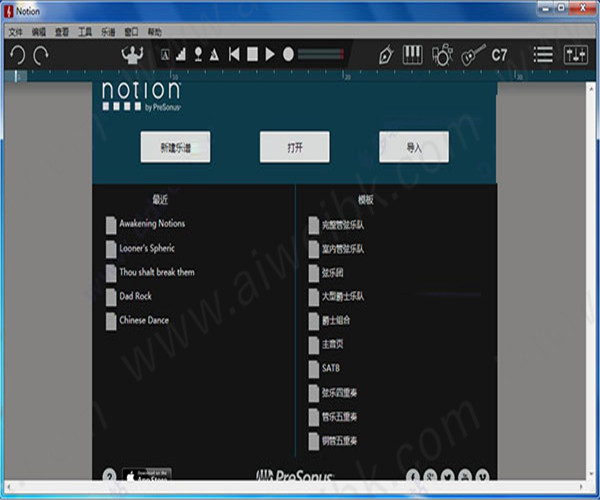The image size is (600, 500).
Task: Open the 文件 menu
Action: click(16, 32)
